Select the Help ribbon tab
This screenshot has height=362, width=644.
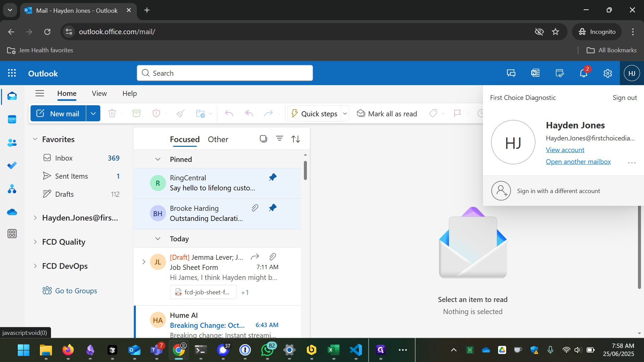point(129,94)
